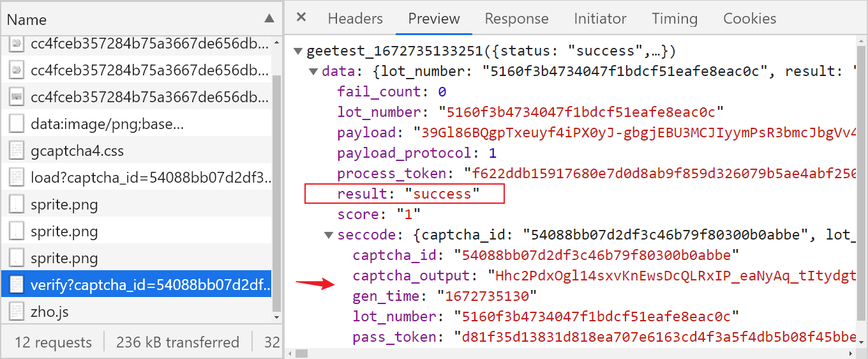This screenshot has width=868, height=359.
Task: Click the zho.js file icon
Action: pyautogui.click(x=17, y=312)
